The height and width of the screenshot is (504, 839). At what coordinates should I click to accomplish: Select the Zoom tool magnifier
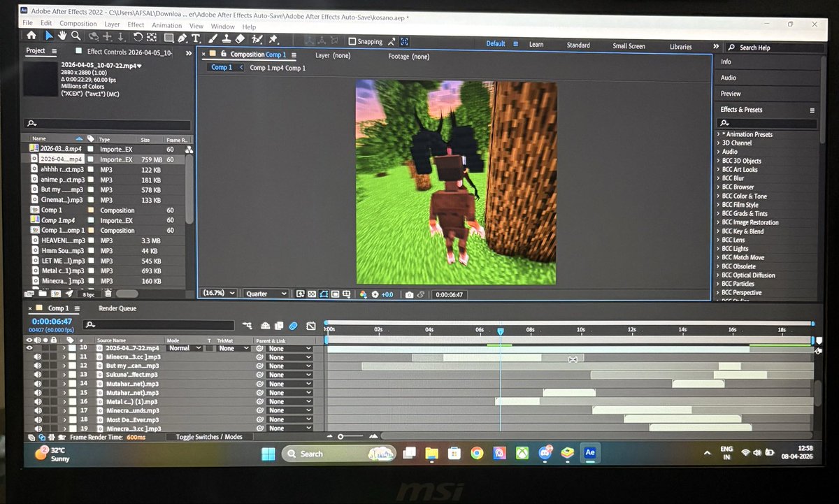click(76, 36)
